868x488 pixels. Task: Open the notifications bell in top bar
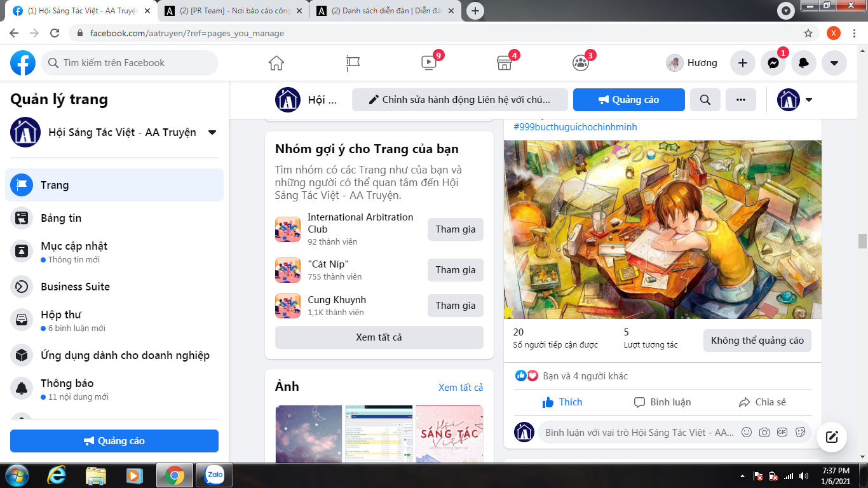804,63
